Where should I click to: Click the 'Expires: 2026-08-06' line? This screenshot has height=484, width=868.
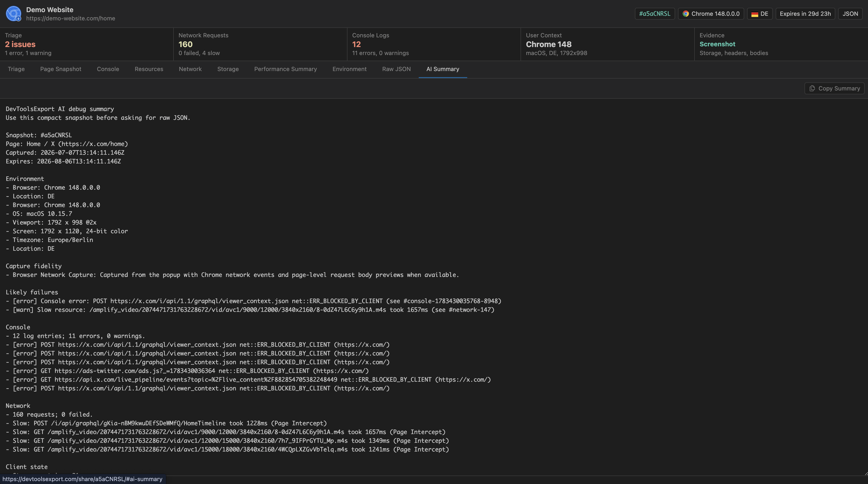(63, 161)
